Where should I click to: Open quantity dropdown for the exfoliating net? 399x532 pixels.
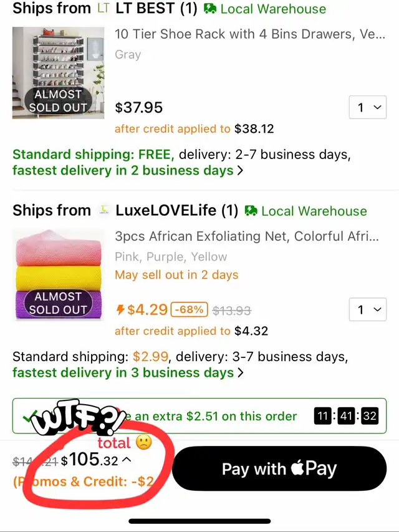click(368, 309)
